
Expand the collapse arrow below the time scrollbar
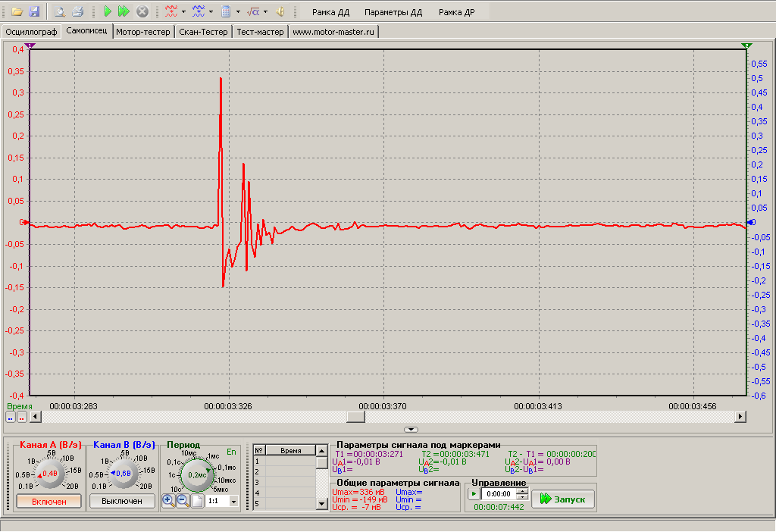tap(411, 430)
